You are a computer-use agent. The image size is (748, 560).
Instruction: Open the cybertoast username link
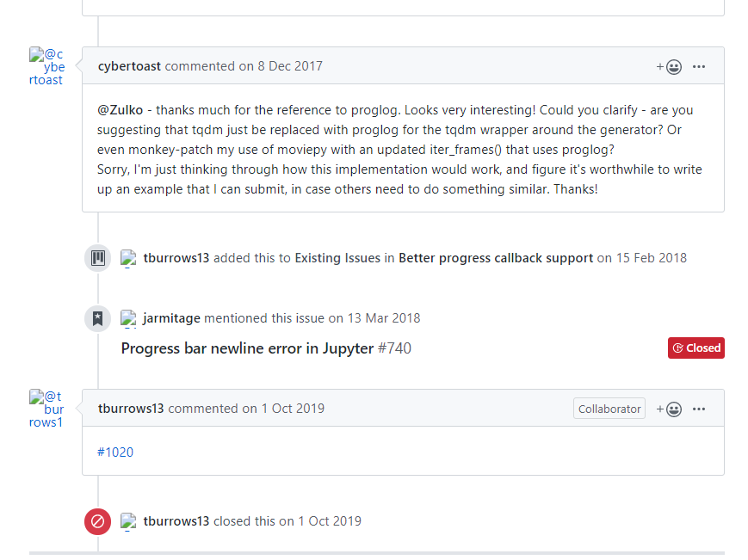tap(130, 66)
